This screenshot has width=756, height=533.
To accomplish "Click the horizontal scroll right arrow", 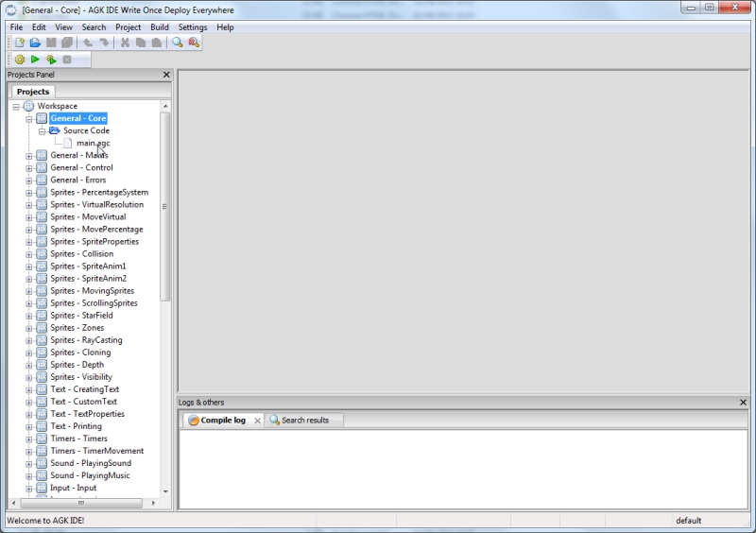I will [153, 503].
